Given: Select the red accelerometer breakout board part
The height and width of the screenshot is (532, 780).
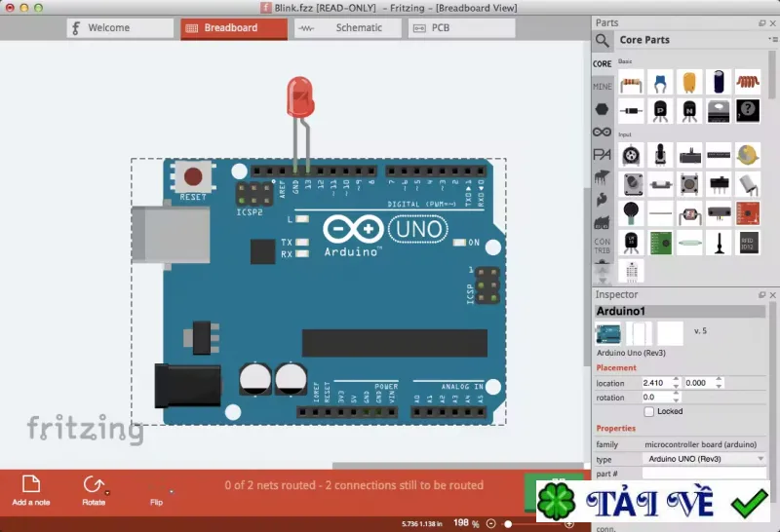Looking at the screenshot, I should (x=748, y=213).
